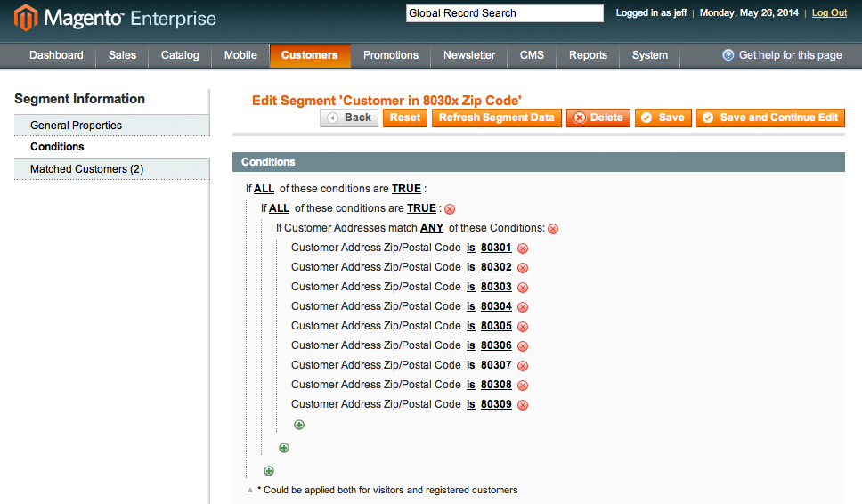Viewport: 862px width, 504px height.
Task: Change top-level ALL aggregator
Action: pos(264,189)
